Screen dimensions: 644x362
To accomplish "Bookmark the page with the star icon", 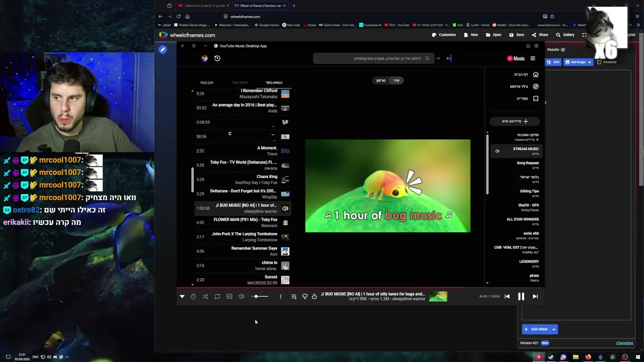I will 552,17.
